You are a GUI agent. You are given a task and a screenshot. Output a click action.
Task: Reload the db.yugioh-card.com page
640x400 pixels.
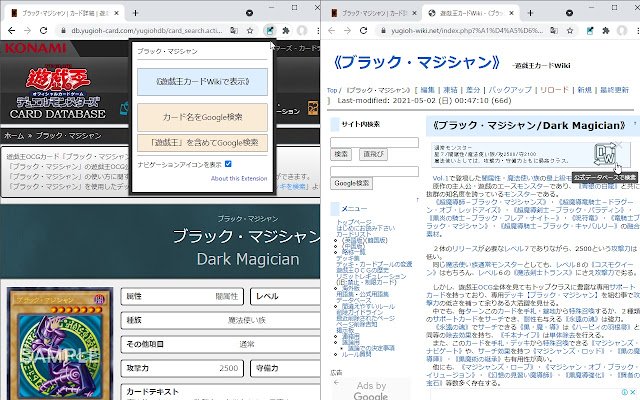(x=43, y=31)
